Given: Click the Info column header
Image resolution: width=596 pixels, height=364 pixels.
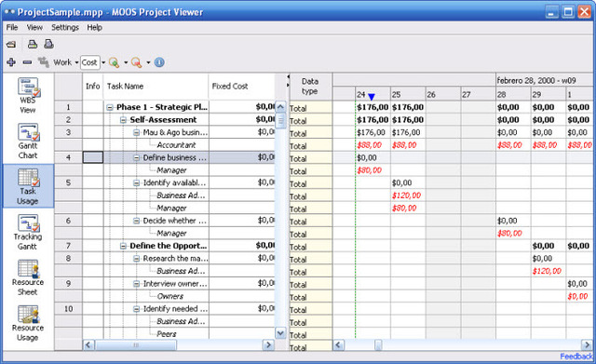Looking at the screenshot, I should point(93,87).
